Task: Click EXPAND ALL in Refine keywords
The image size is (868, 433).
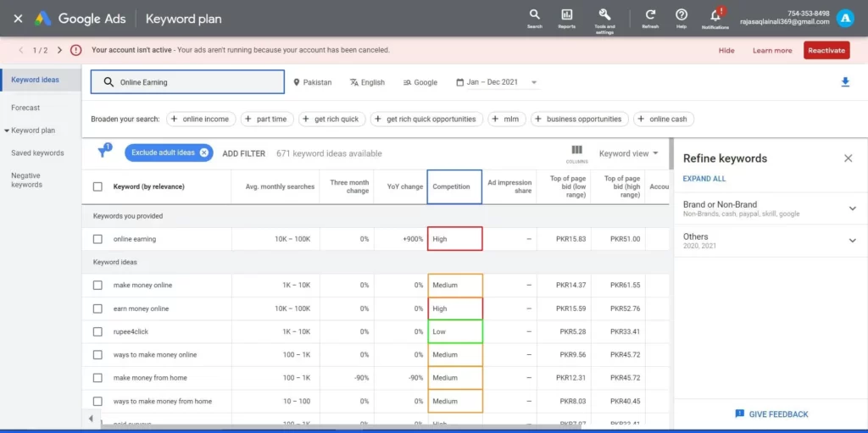Action: point(704,179)
